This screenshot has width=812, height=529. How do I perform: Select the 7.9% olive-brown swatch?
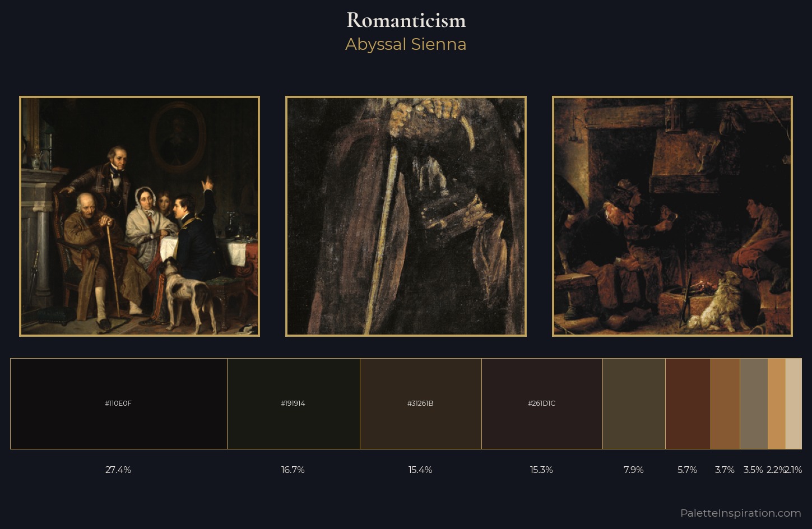[x=634, y=403]
